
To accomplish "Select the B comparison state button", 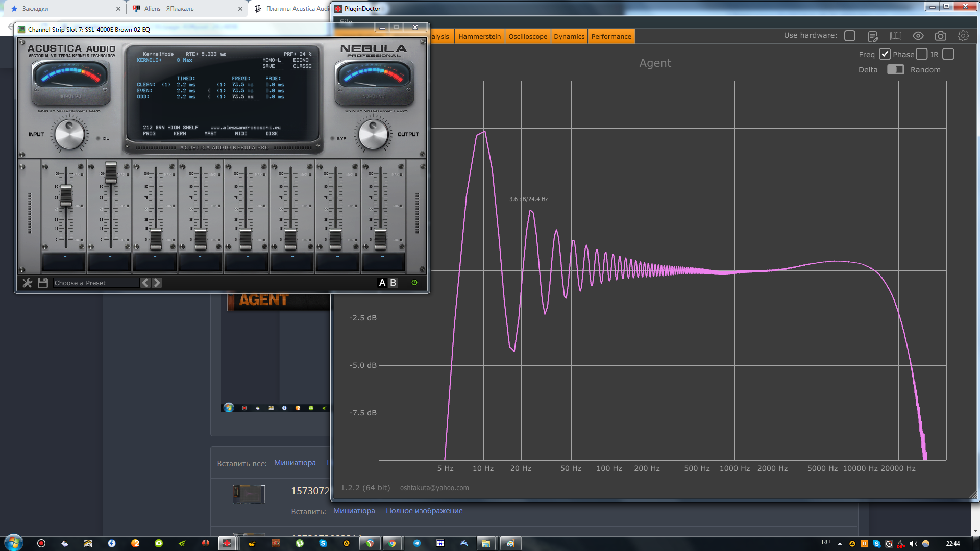I will click(393, 283).
